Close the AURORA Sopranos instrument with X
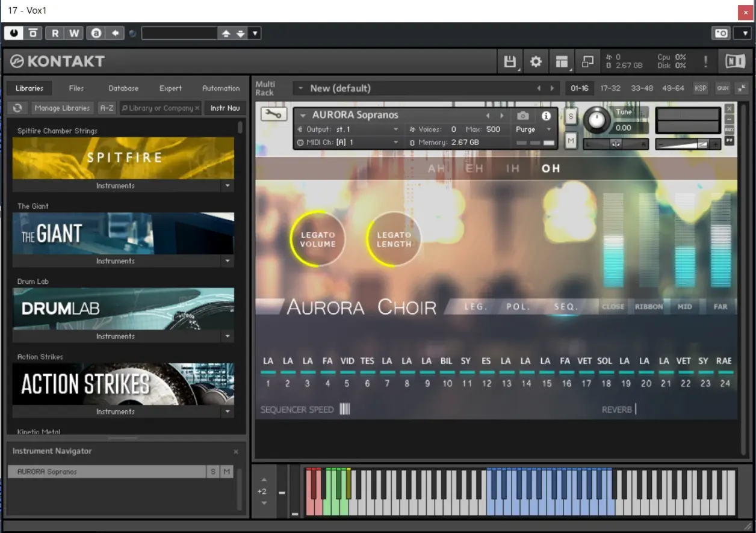 730,109
